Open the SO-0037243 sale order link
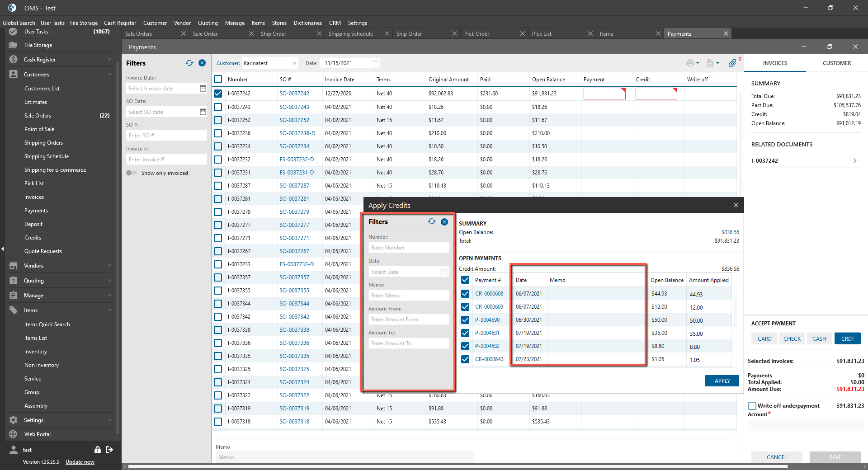Image resolution: width=868 pixels, height=470 pixels. pyautogui.click(x=294, y=107)
